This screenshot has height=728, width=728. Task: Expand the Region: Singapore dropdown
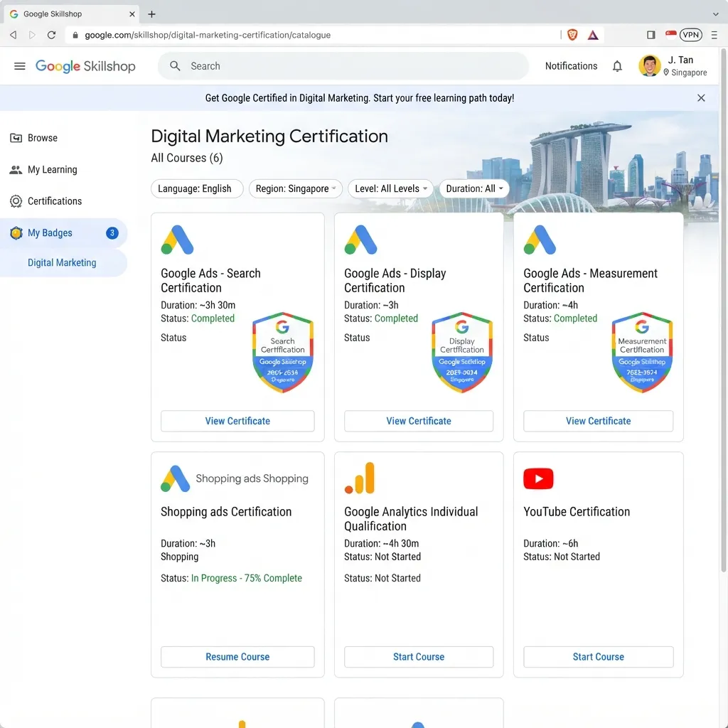pyautogui.click(x=295, y=188)
